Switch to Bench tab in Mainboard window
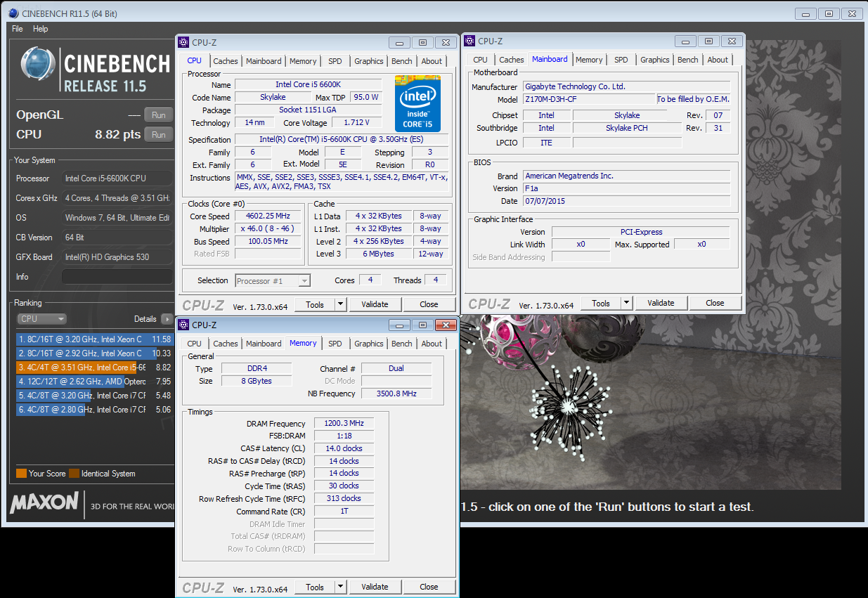The width and height of the screenshot is (868, 598). pos(688,60)
